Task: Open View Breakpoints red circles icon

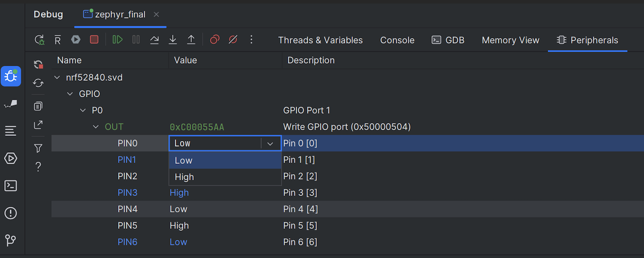Action: click(215, 40)
